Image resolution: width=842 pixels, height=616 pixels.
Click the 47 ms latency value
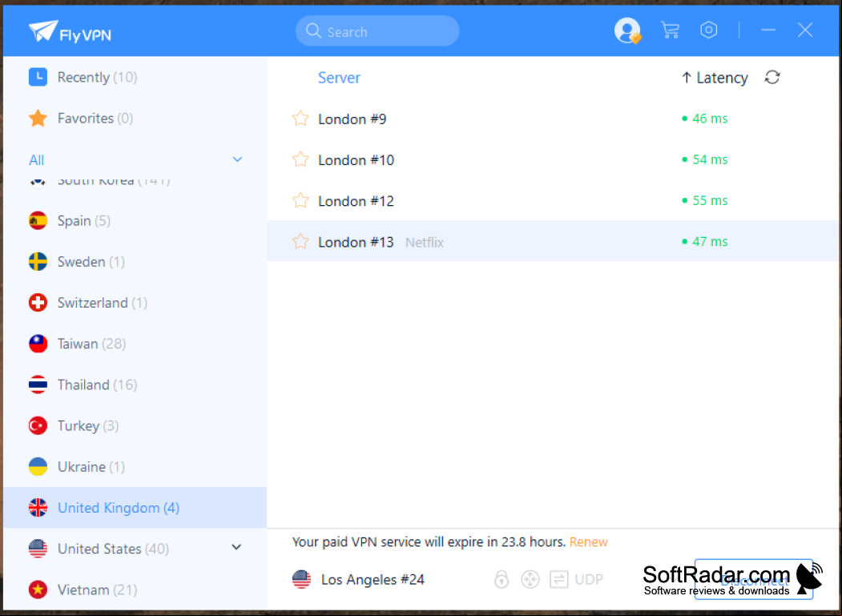click(x=709, y=242)
